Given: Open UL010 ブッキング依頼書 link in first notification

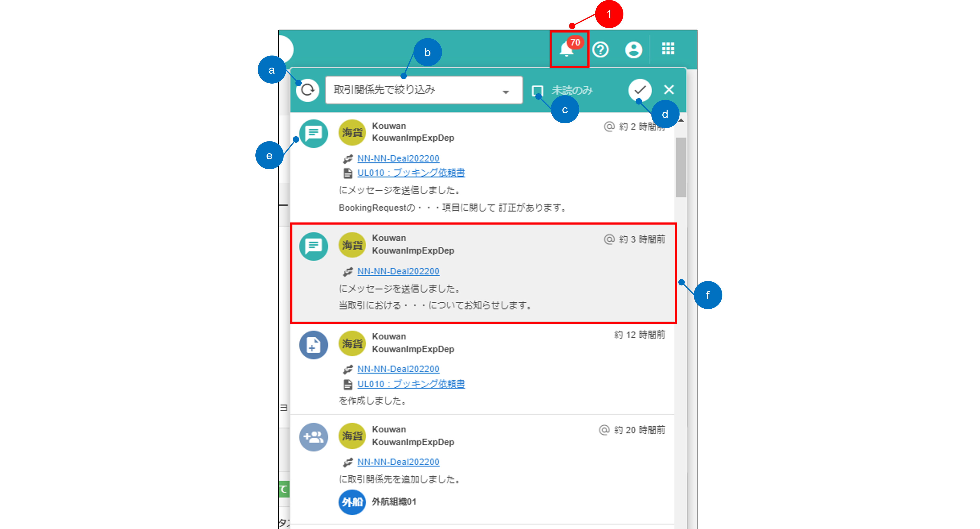Looking at the screenshot, I should pyautogui.click(x=411, y=173).
